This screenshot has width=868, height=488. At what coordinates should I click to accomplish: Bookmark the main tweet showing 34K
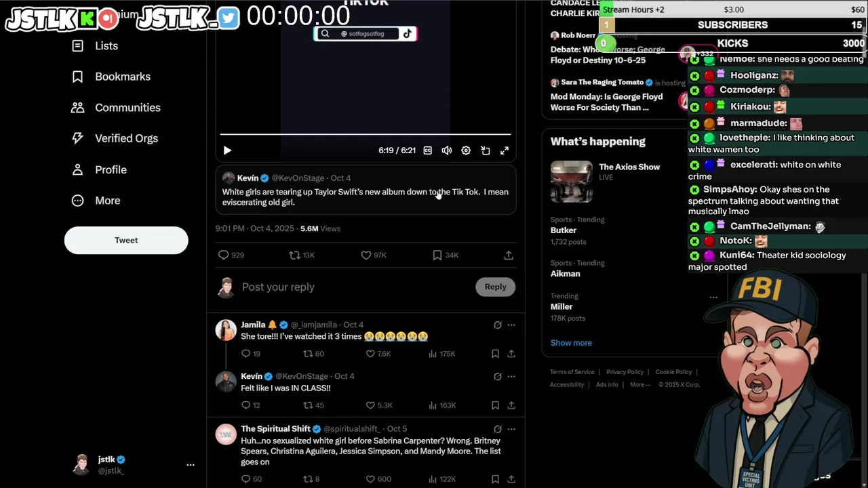[x=446, y=255]
